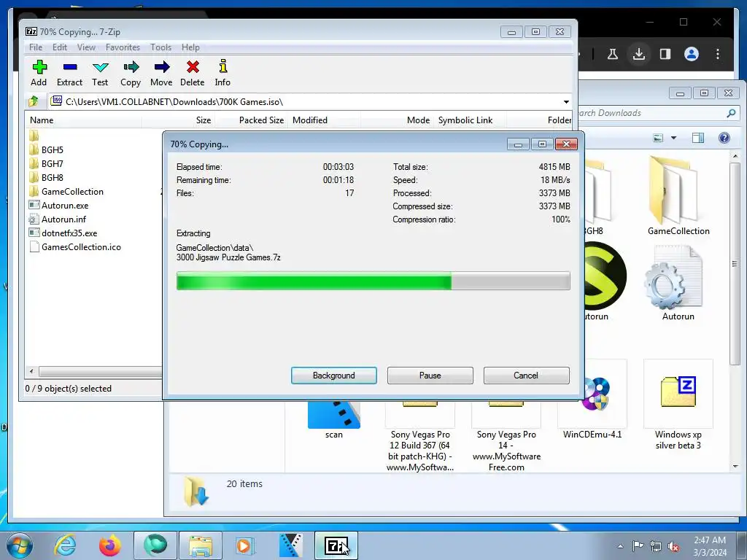This screenshot has height=560, width=747.
Task: Open Chrome profile avatar icon
Action: click(692, 54)
